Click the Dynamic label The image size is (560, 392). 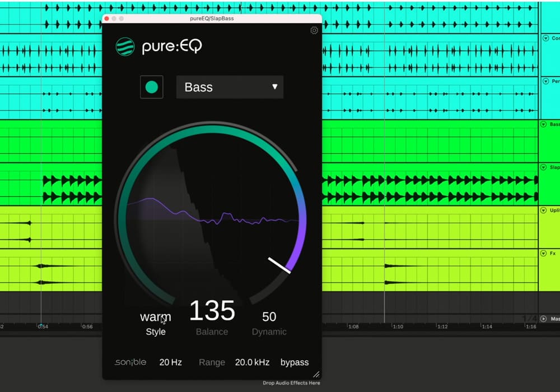coord(269,332)
